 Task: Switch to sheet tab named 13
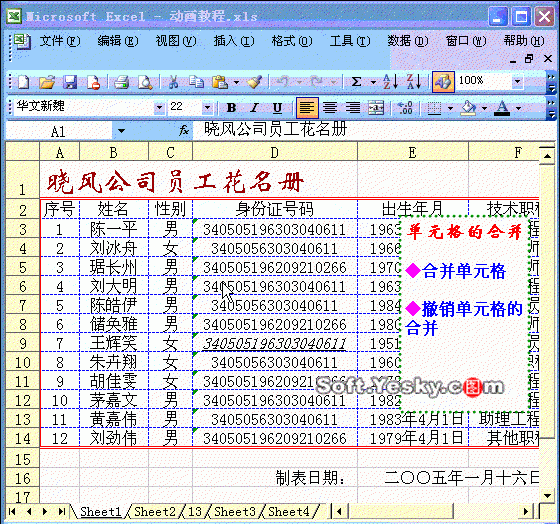(195, 511)
